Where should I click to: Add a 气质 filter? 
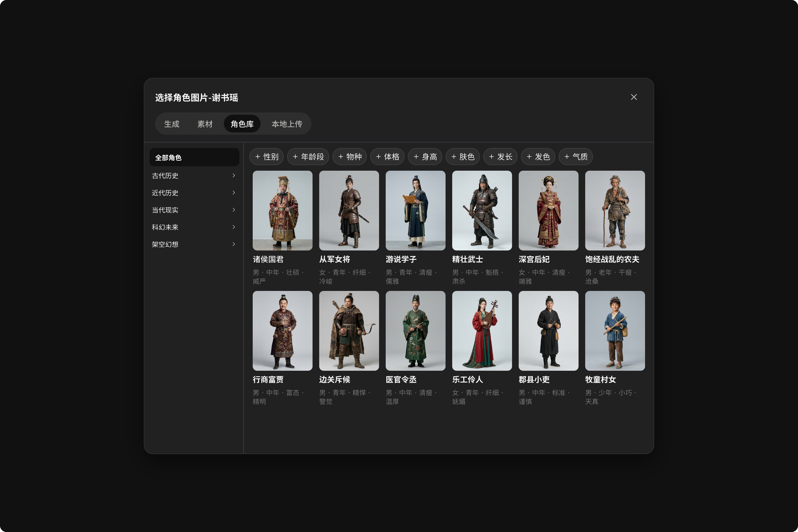tap(576, 157)
